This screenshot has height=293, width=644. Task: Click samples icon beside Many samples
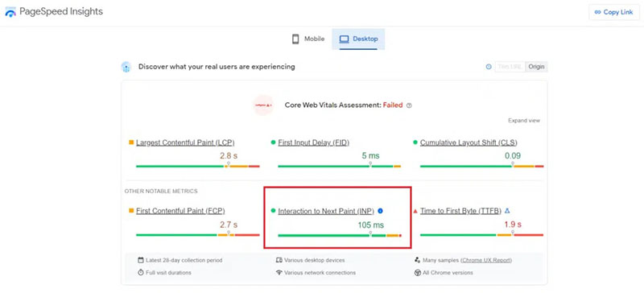(417, 260)
